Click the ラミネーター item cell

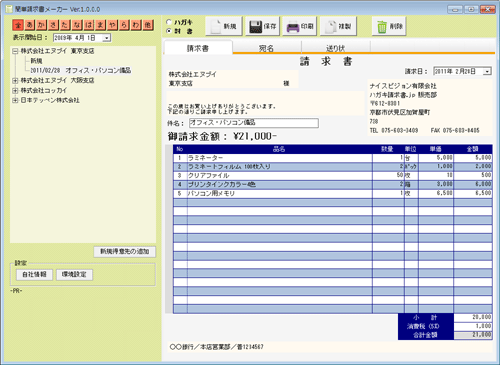coord(279,158)
